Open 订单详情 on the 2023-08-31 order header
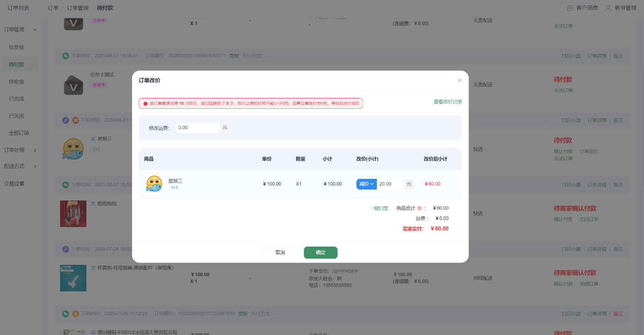Image resolution: width=644 pixels, height=335 pixels. [x=597, y=56]
